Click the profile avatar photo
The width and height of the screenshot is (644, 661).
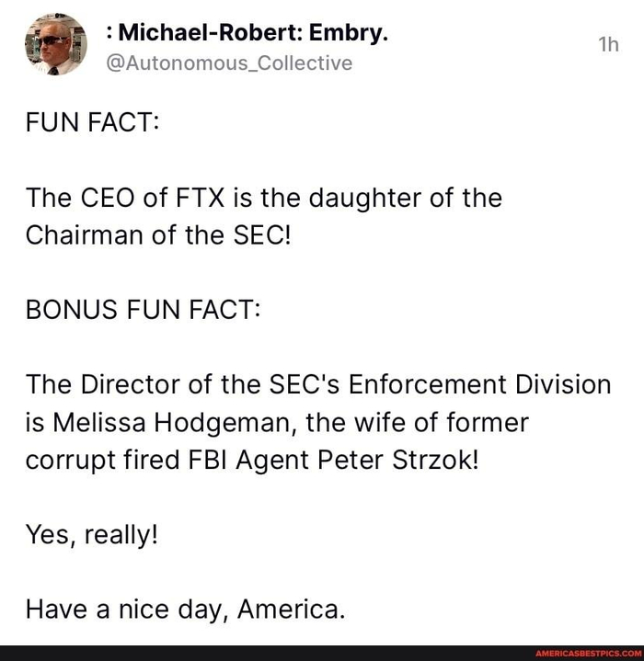54,43
